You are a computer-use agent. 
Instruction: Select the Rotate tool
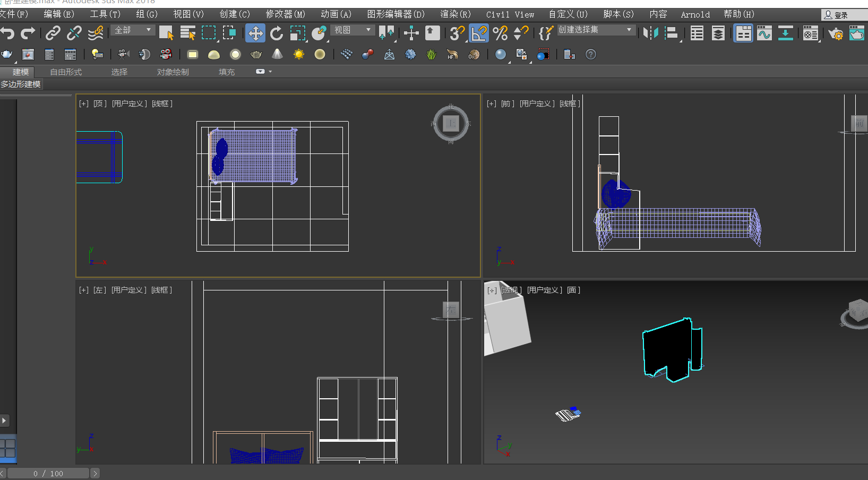click(277, 33)
